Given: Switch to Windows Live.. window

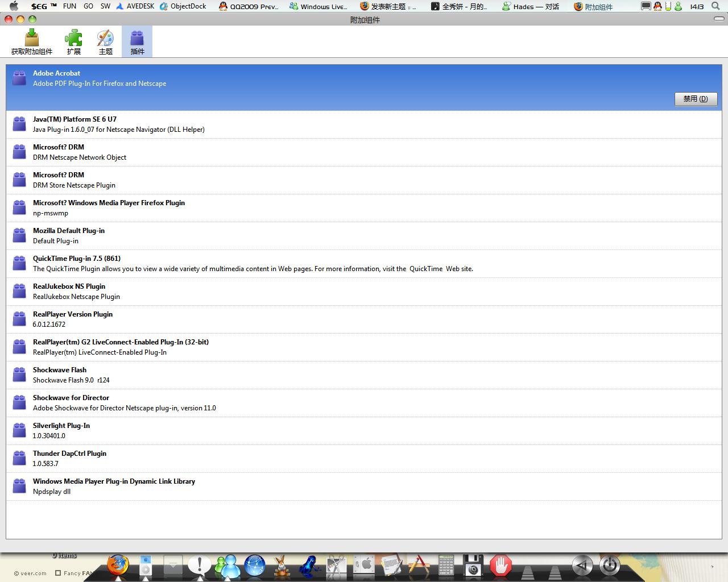Looking at the screenshot, I should (x=318, y=6).
